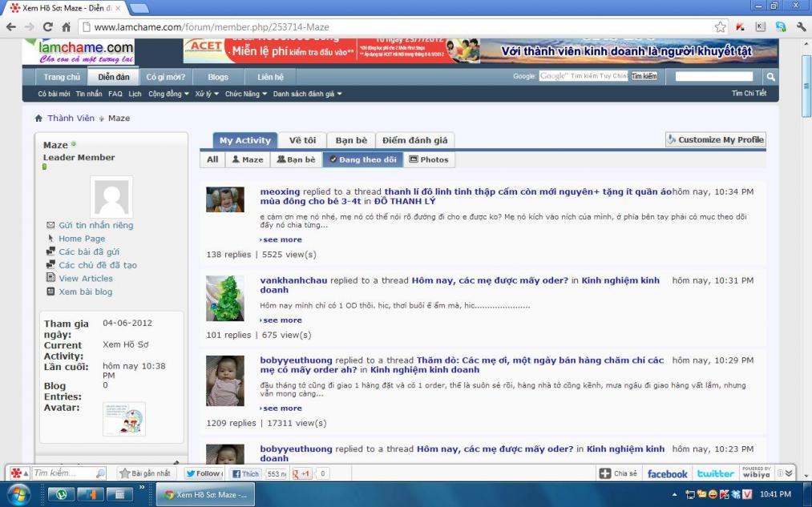This screenshot has height=507, width=812.
Task: Open the Chức Năng dropdown
Action: [245, 94]
